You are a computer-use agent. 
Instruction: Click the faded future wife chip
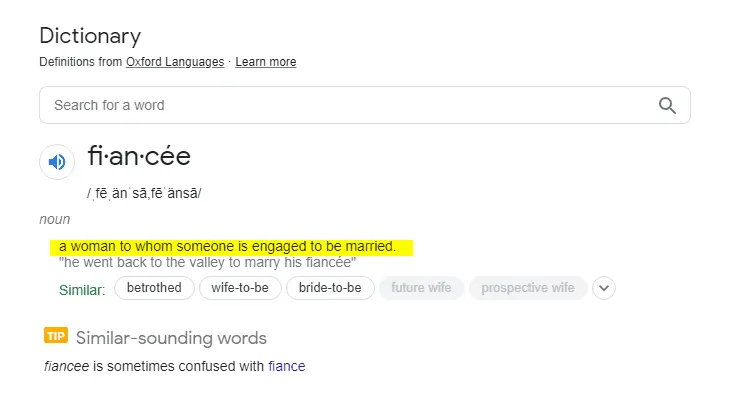tap(421, 288)
